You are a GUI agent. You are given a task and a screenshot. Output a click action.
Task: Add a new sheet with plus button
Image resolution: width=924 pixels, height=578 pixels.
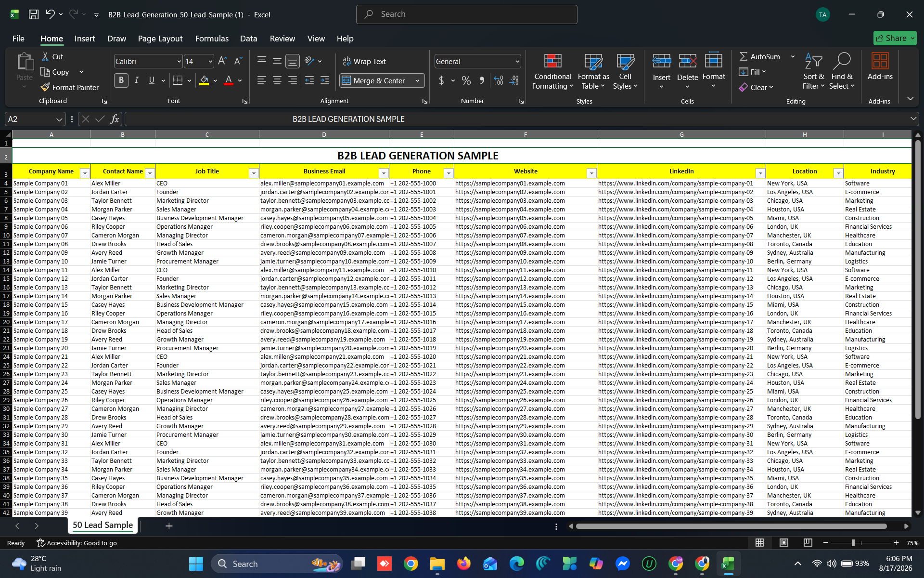tap(169, 526)
